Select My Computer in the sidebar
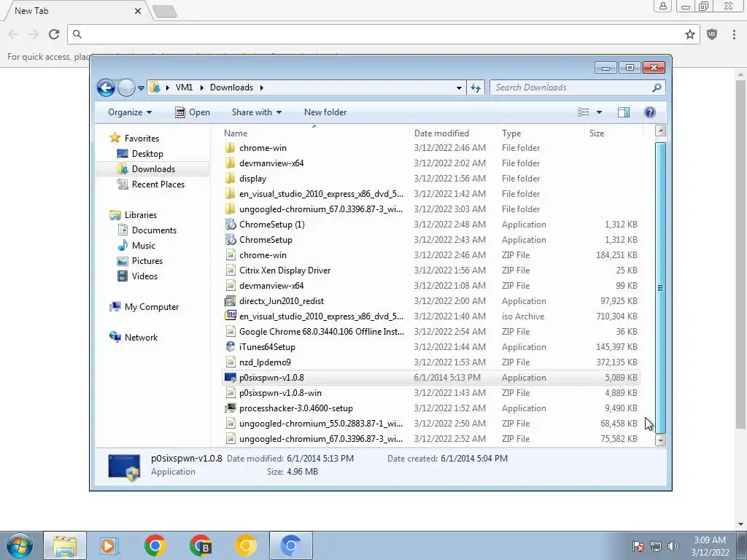This screenshot has height=560, width=747. pyautogui.click(x=152, y=307)
